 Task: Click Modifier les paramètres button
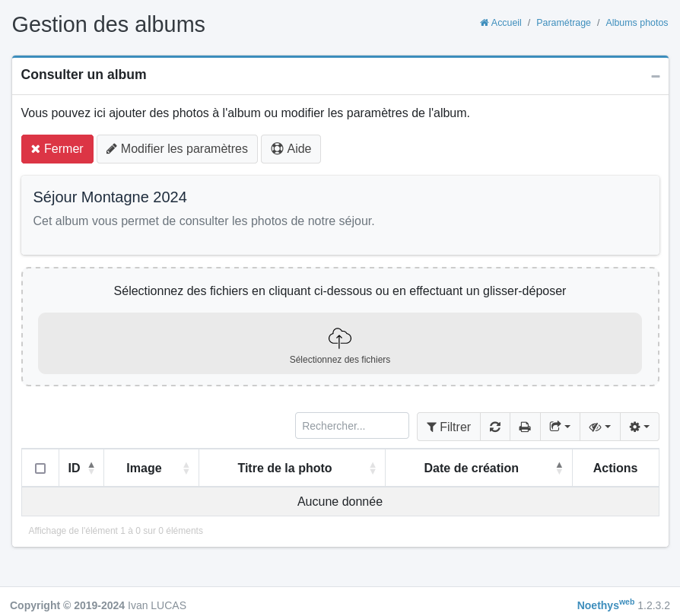[177, 149]
